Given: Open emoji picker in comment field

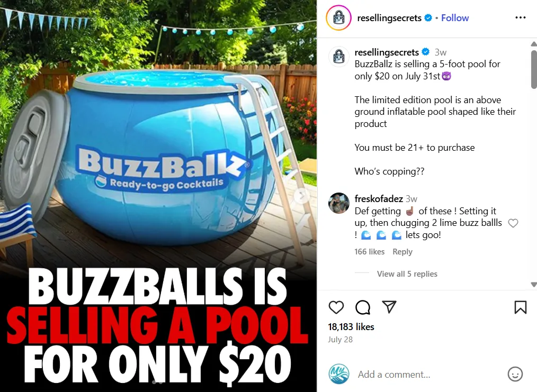Looking at the screenshot, I should 515,374.
